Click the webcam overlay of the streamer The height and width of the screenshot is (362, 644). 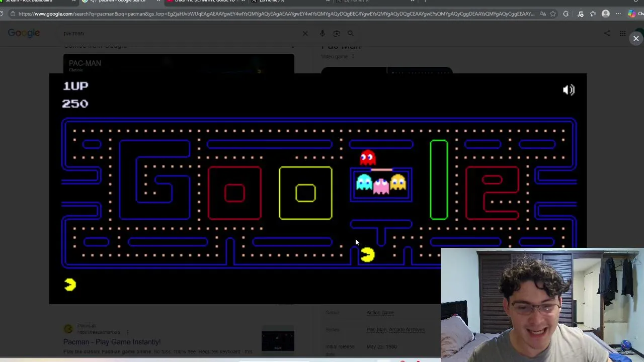point(542,305)
